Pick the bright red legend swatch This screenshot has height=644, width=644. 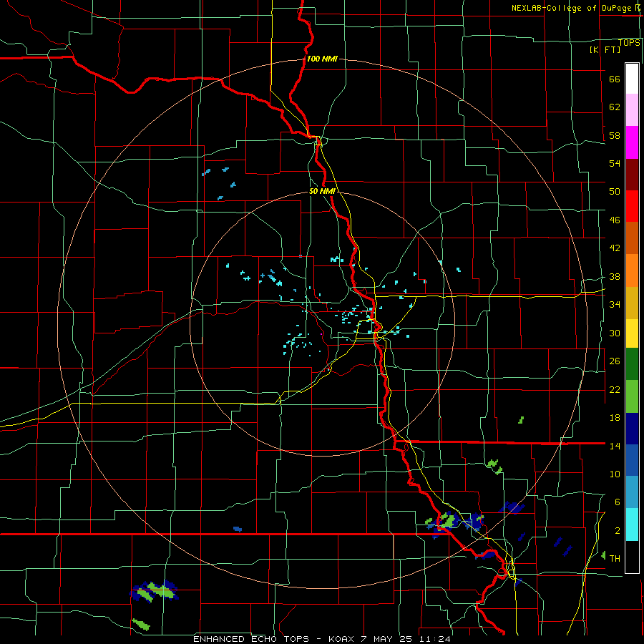pos(632,206)
